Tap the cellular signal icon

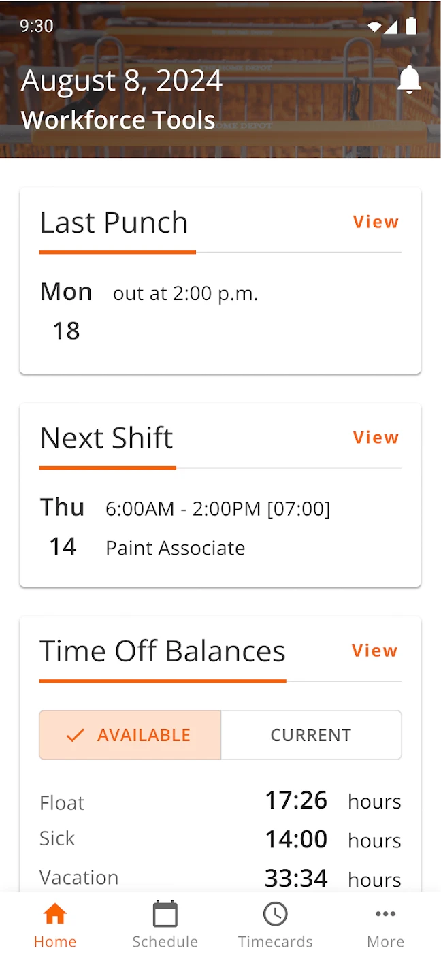click(391, 27)
